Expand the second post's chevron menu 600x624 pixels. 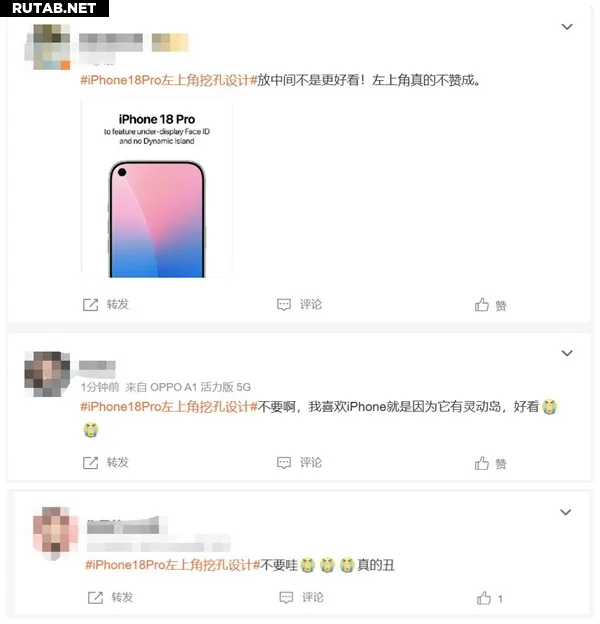coord(567,353)
